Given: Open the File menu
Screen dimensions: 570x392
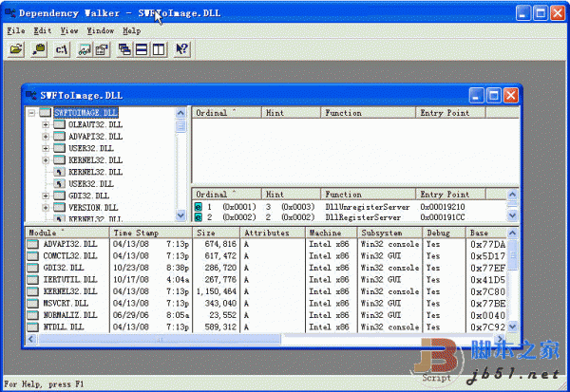Looking at the screenshot, I should pos(16,30).
